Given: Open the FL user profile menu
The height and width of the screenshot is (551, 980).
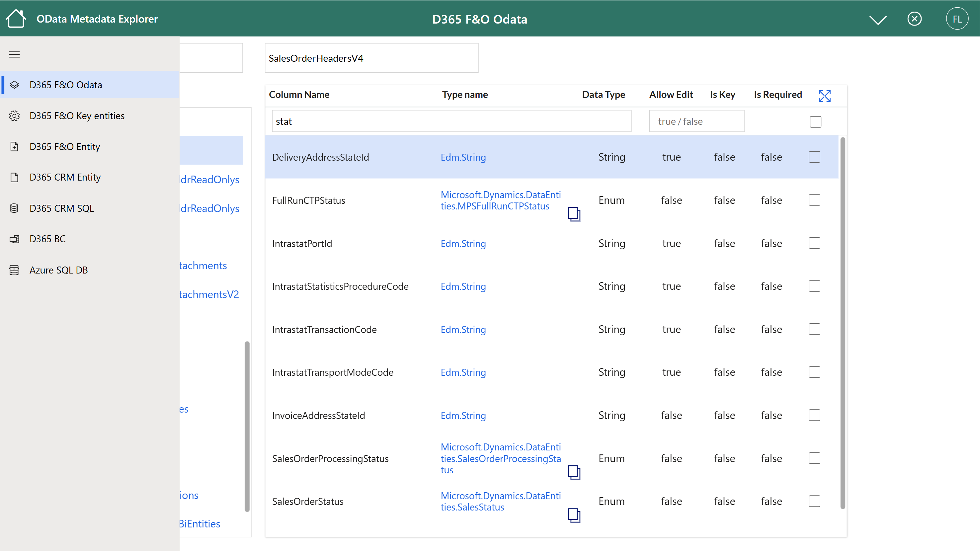Looking at the screenshot, I should (957, 18).
